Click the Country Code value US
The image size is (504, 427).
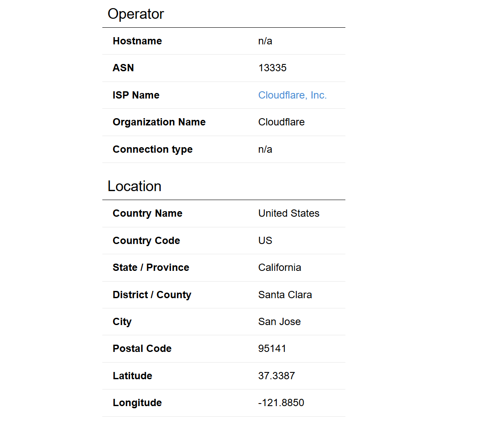click(265, 241)
